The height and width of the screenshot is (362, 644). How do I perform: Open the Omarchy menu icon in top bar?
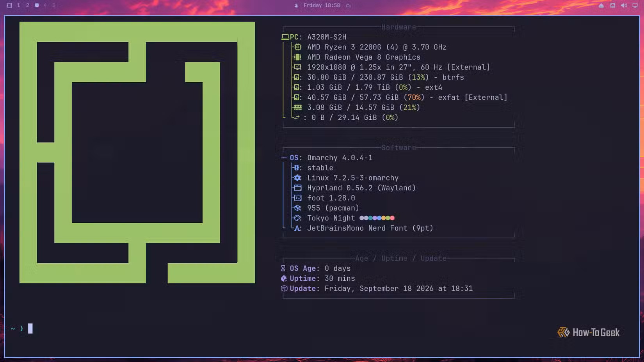pos(9,5)
